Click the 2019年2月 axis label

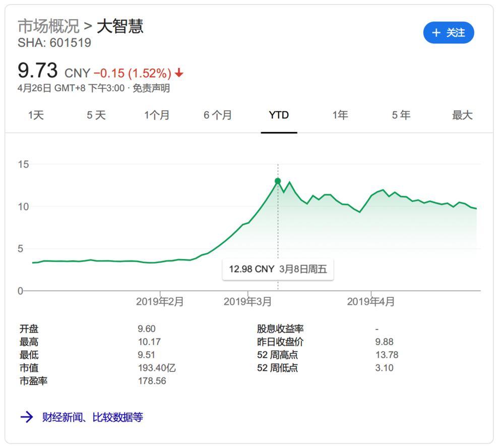coord(160,302)
